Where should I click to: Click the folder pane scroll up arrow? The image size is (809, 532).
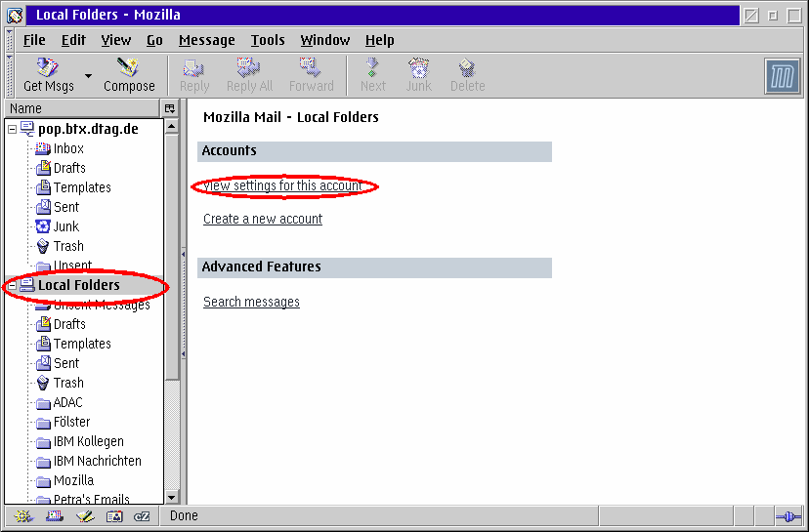tap(172, 126)
